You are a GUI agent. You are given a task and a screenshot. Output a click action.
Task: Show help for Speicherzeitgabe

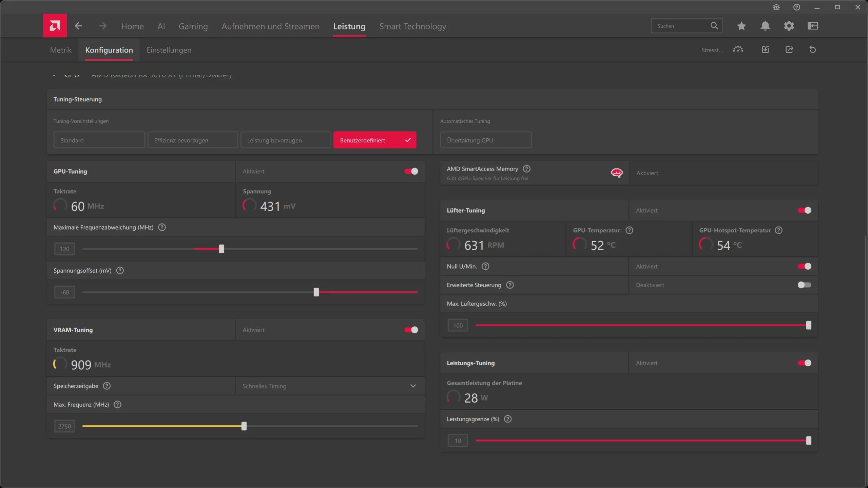pyautogui.click(x=107, y=386)
